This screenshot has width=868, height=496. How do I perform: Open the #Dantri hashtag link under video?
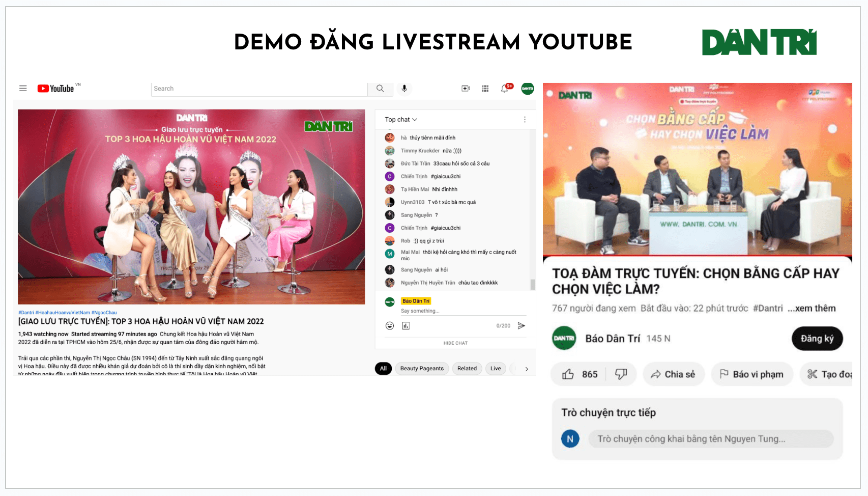(26, 313)
